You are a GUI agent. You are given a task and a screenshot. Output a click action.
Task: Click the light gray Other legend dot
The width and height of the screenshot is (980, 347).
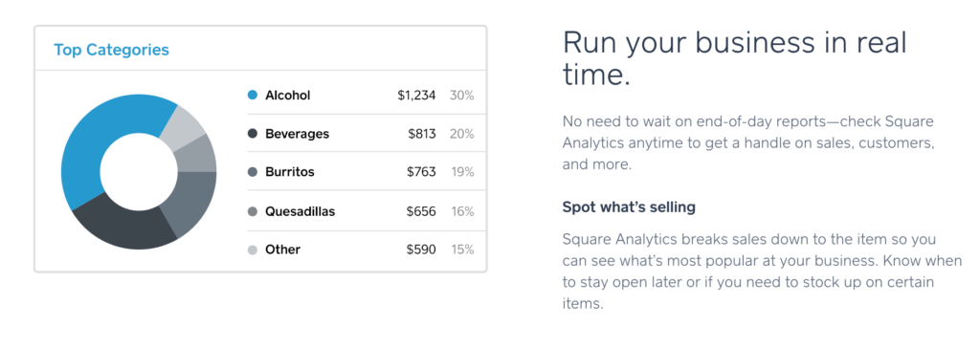tap(253, 249)
